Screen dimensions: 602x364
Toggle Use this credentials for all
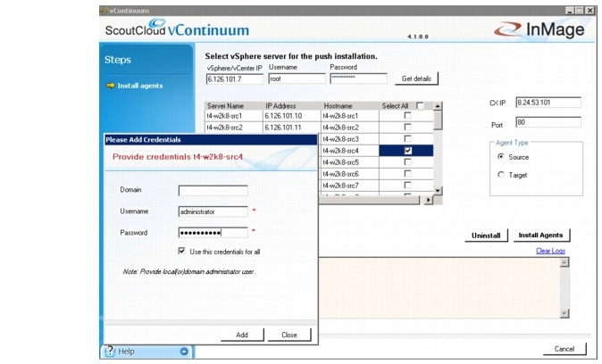[181, 251]
